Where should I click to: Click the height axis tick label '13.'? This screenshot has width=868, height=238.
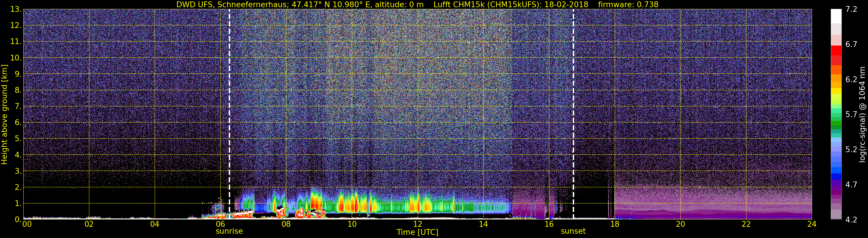click(16, 9)
